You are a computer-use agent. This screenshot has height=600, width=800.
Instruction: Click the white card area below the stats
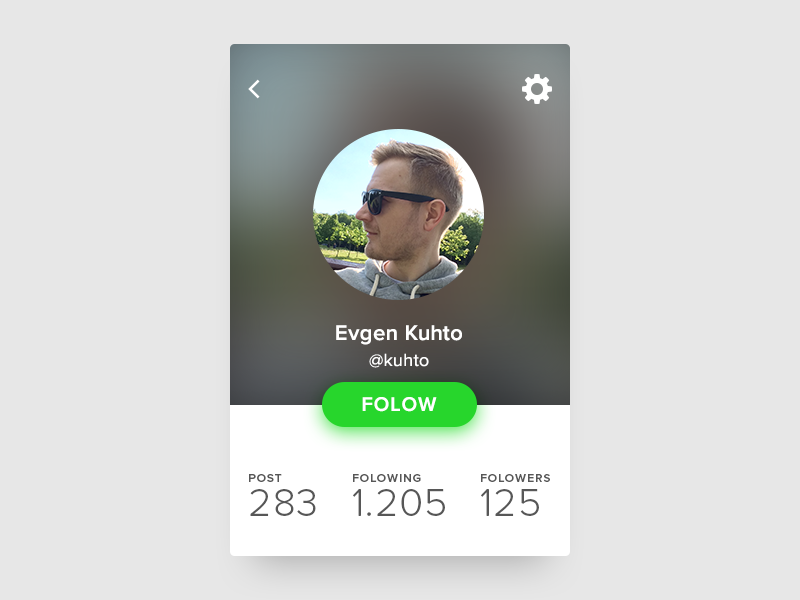coord(399,538)
